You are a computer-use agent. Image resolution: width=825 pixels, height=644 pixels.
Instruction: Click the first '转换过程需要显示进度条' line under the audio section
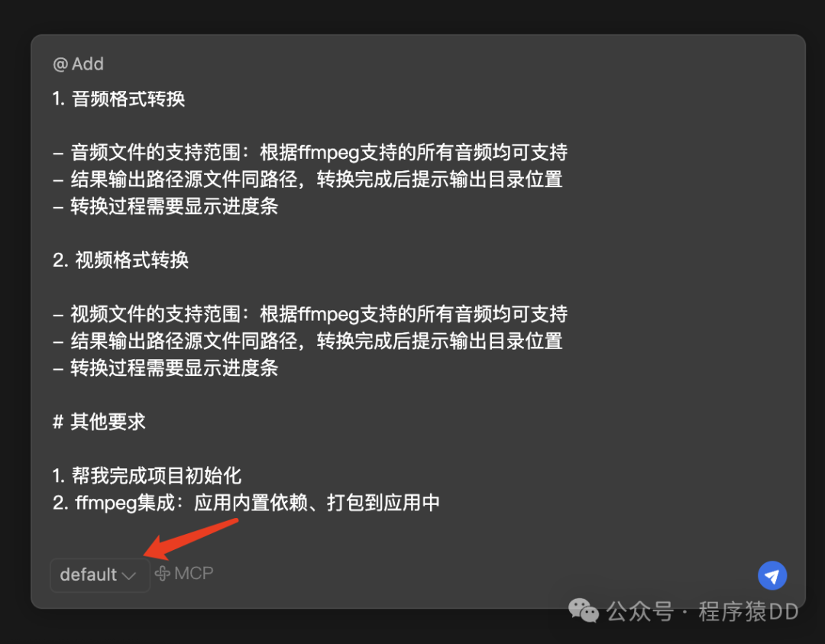(166, 206)
